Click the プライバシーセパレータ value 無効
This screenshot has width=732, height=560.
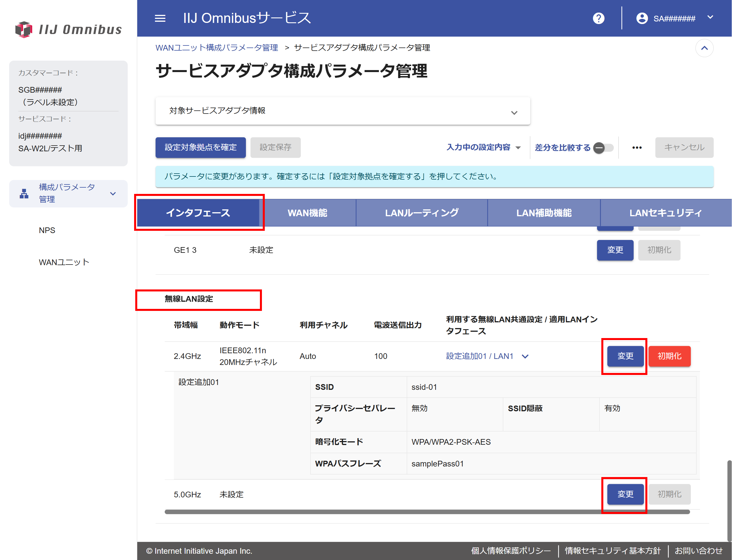coord(419,408)
